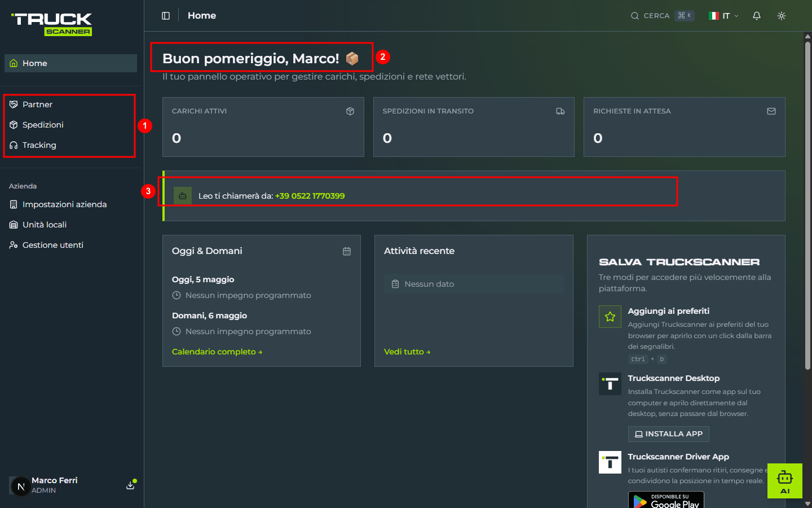Click the Truckscanner Driver App logo icon
This screenshot has height=508, width=812.
click(610, 462)
